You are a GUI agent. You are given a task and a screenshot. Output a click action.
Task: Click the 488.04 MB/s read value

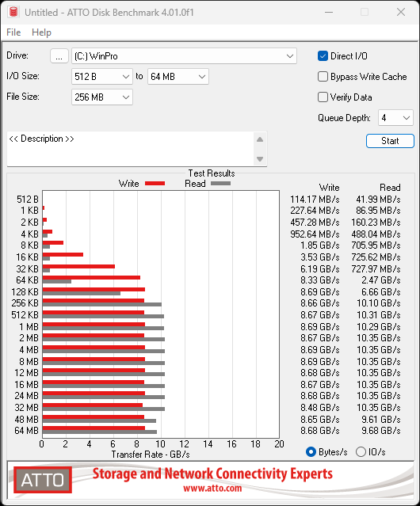376,234
